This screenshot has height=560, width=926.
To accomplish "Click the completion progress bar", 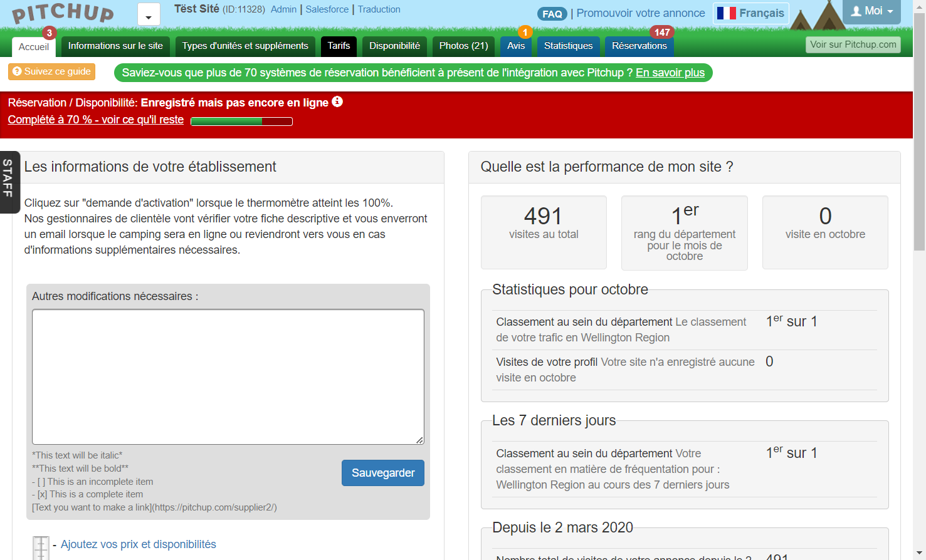I will 241,122.
